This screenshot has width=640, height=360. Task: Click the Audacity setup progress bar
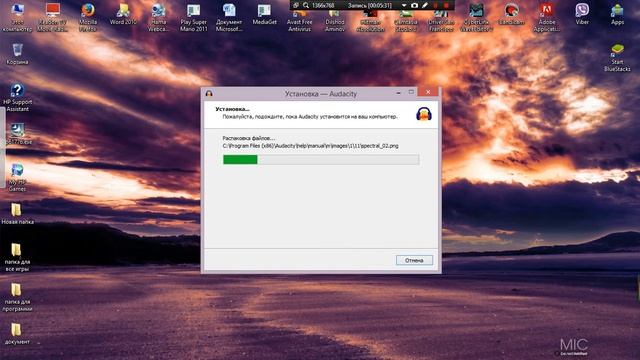(321, 160)
